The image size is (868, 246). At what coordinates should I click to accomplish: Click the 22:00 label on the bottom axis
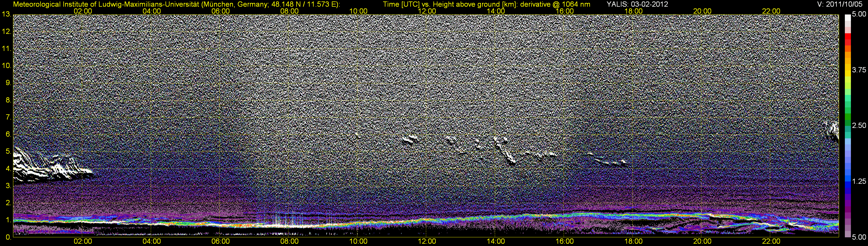point(771,241)
